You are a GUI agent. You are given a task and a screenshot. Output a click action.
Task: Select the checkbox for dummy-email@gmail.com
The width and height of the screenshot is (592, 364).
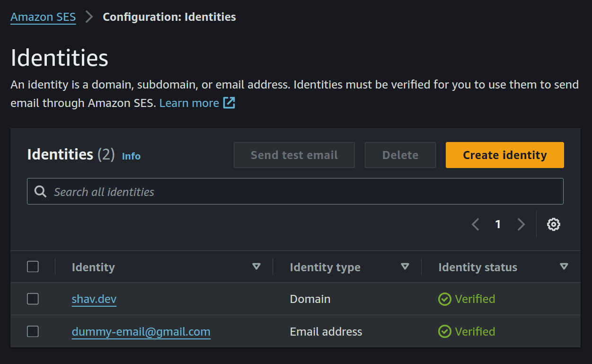(x=33, y=331)
